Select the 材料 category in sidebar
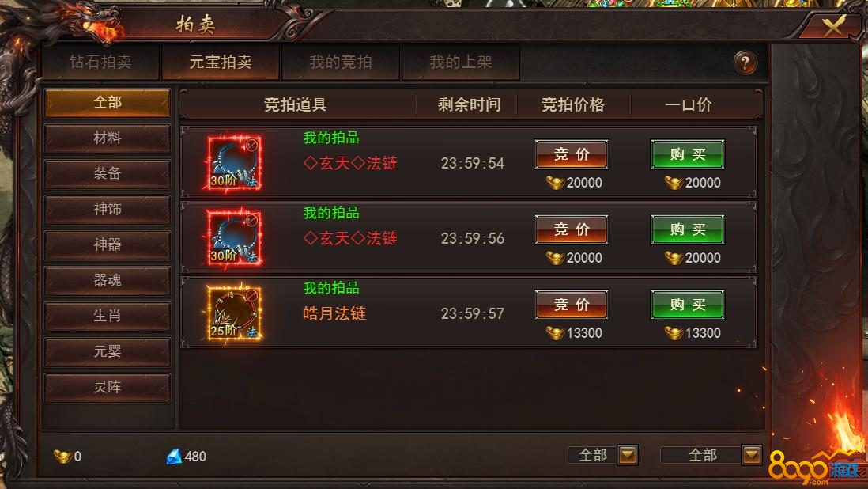 pos(108,138)
